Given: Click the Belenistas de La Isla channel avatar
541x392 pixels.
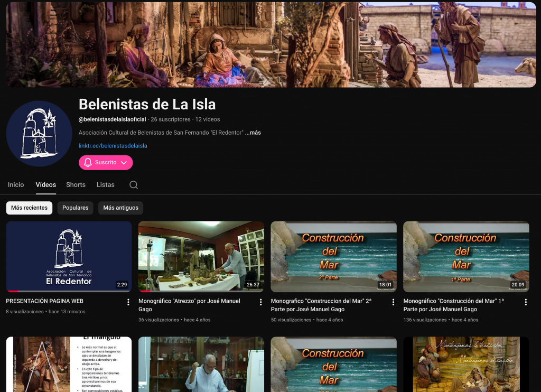Looking at the screenshot, I should click(x=39, y=134).
